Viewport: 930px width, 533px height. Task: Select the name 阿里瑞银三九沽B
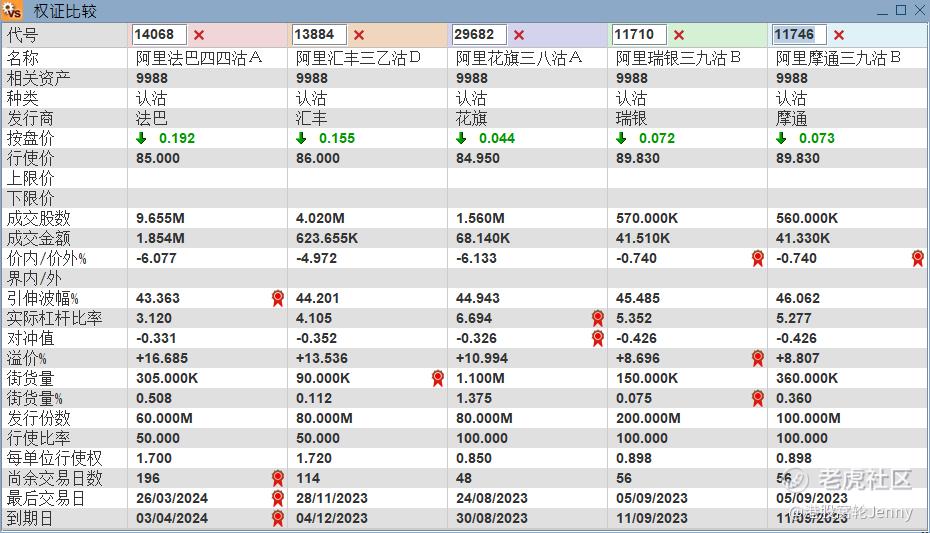[679, 58]
